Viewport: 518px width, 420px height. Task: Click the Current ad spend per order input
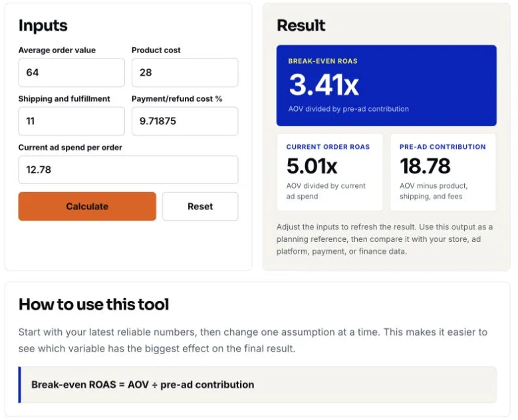(128, 169)
